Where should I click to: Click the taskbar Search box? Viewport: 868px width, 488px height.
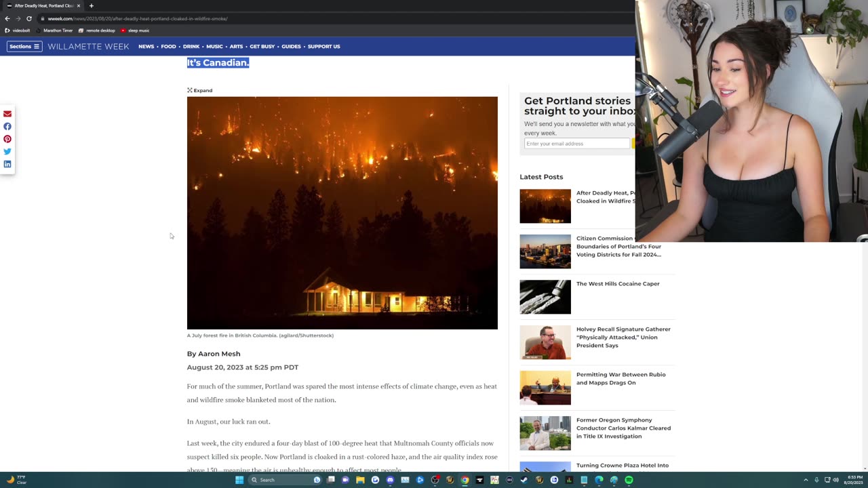point(285,480)
